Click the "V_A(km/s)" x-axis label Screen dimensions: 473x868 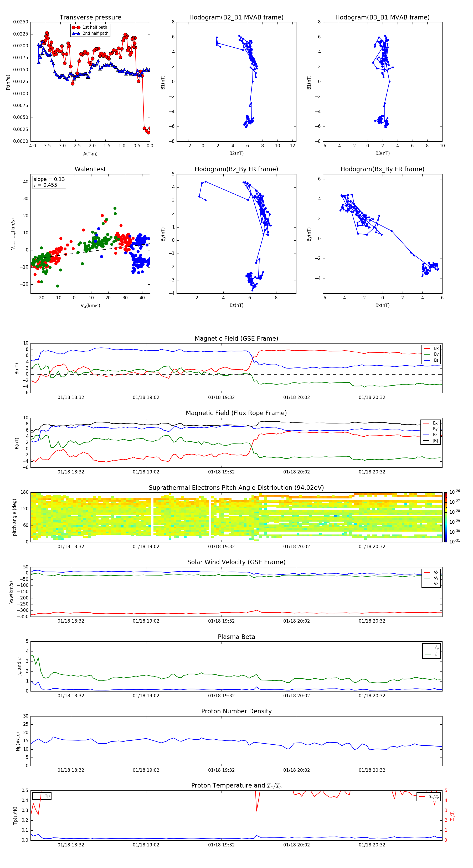[x=90, y=306]
